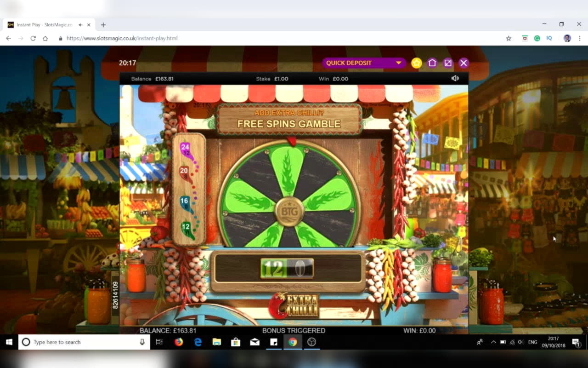Click the padlock site info icon
This screenshot has width=588, height=368.
coord(61,39)
